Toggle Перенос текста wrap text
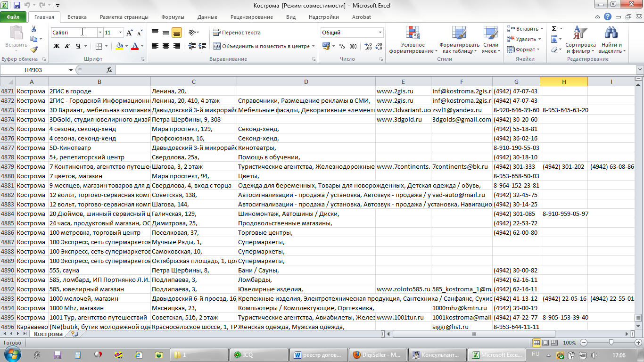The width and height of the screenshot is (644, 362). (237, 33)
